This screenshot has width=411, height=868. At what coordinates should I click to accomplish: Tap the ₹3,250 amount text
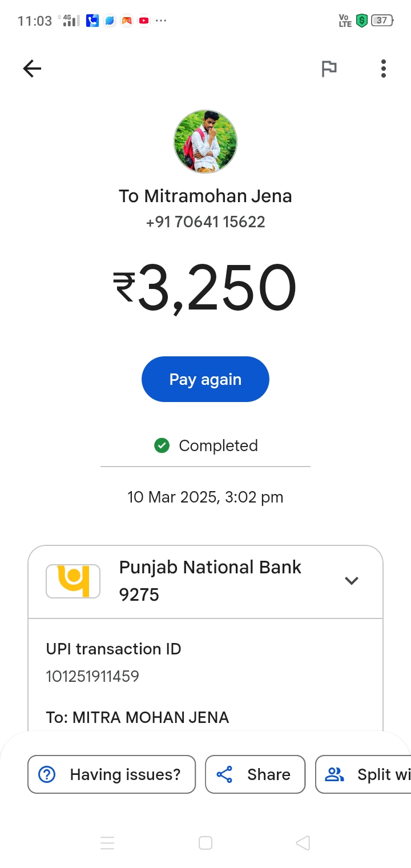pos(205,289)
